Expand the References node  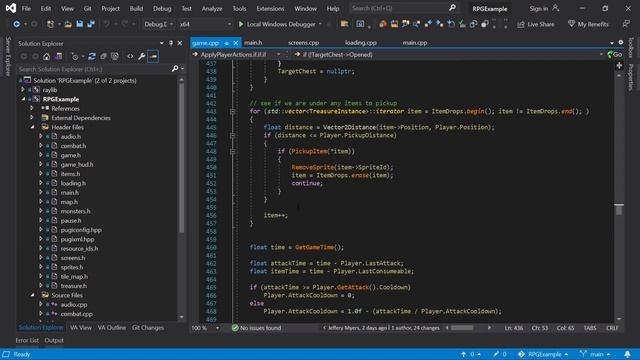pos(32,109)
